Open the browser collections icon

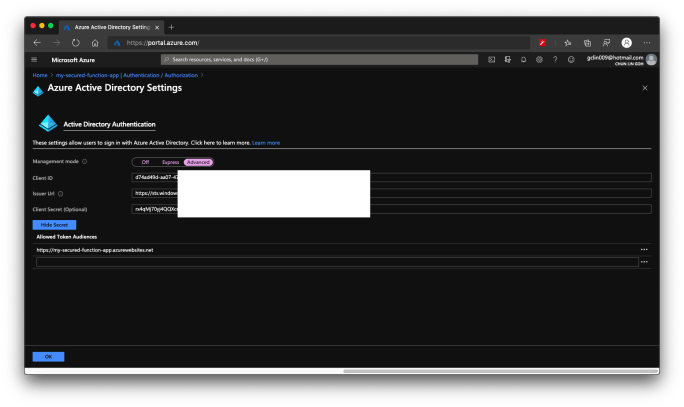coord(587,43)
